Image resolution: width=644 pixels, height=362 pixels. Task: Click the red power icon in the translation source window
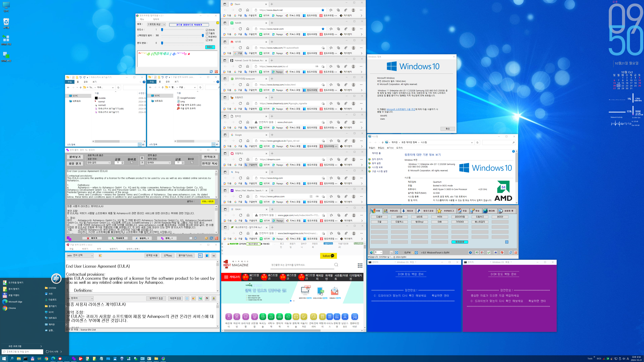click(x=217, y=238)
